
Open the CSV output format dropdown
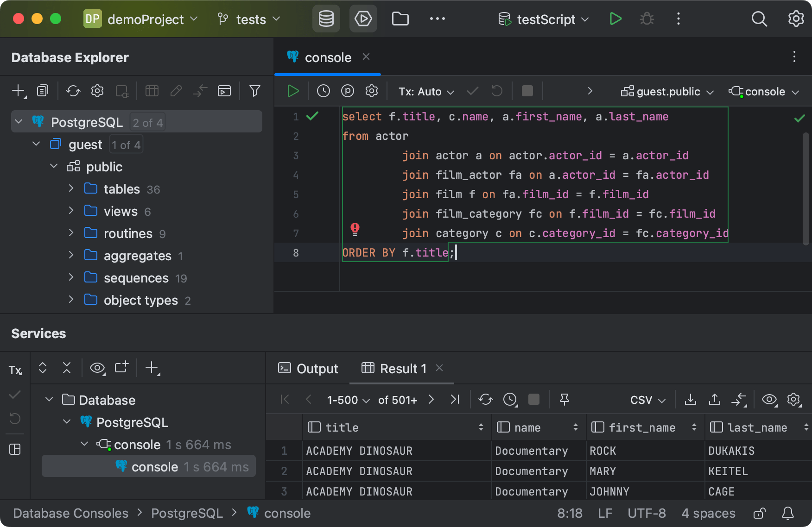point(647,399)
